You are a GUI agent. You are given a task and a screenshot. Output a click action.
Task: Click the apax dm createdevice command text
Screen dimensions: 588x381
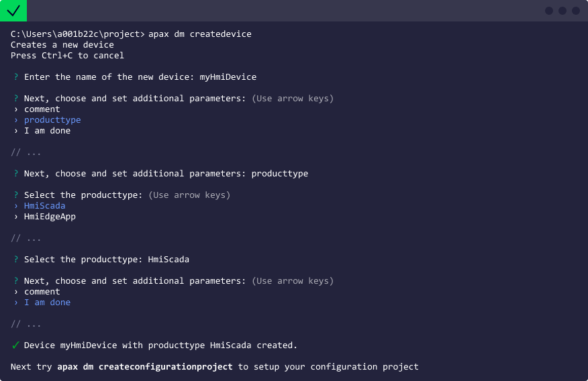(x=200, y=34)
